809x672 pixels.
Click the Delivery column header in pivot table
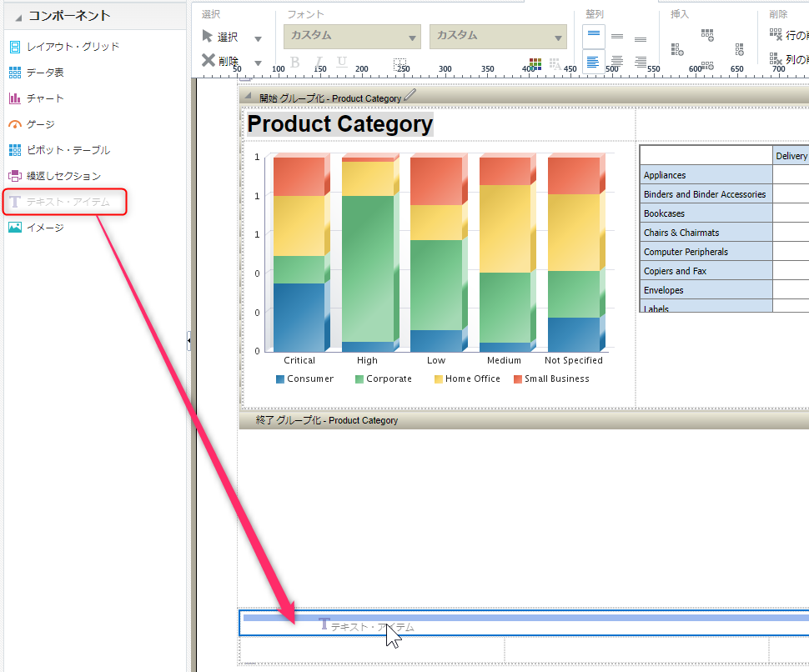(791, 156)
